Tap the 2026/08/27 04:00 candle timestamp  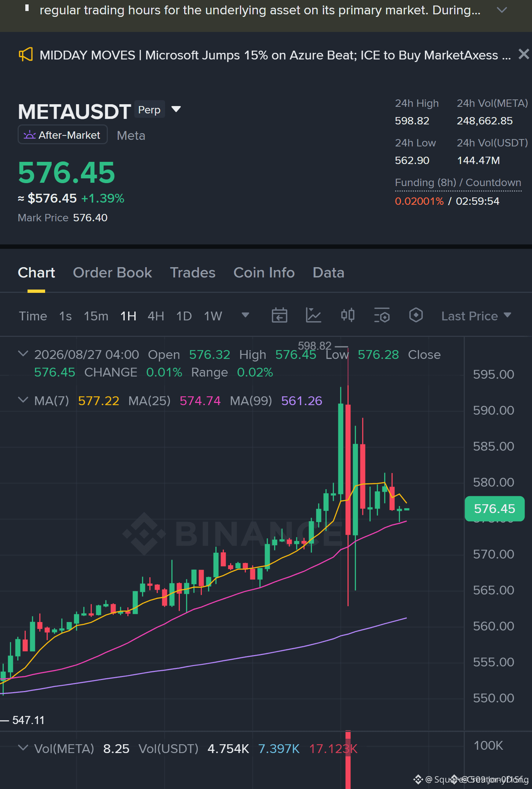pos(87,354)
